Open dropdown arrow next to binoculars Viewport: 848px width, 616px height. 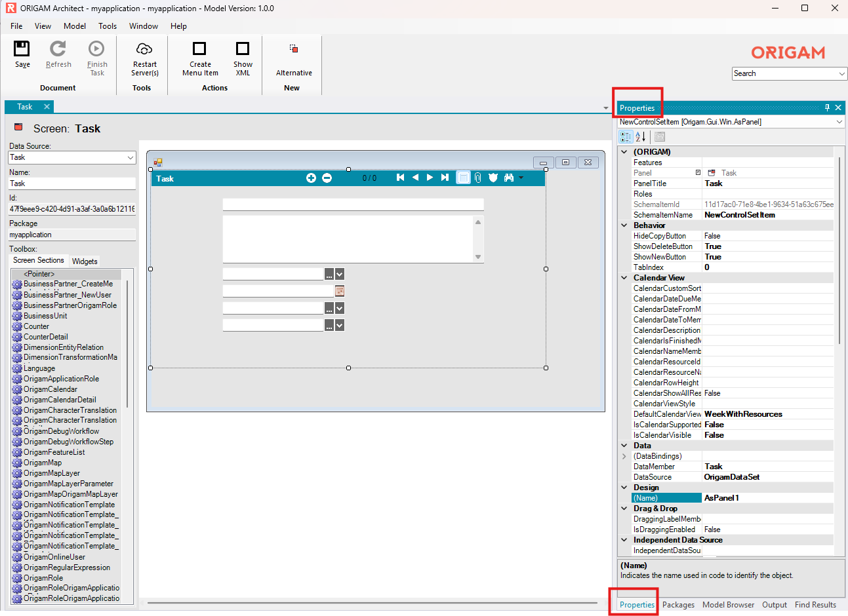521,178
